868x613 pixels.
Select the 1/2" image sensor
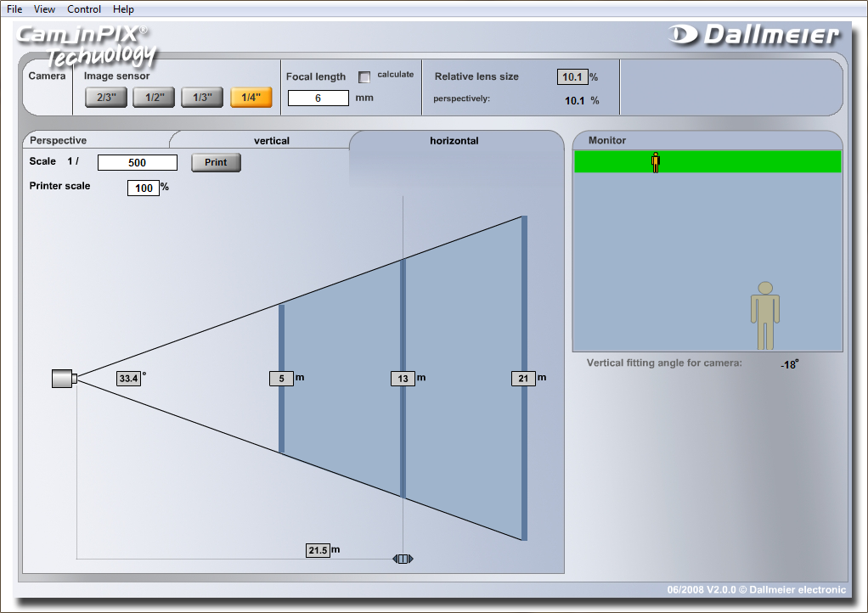coord(154,98)
